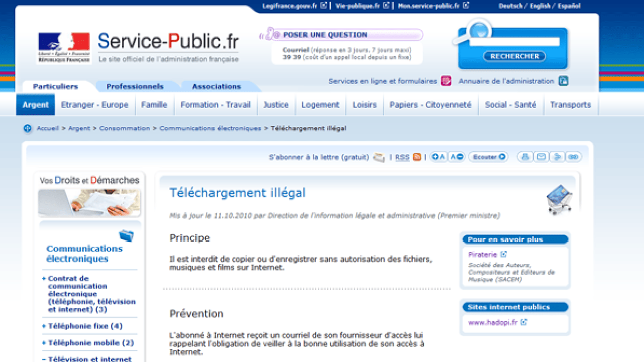Click the permalink chain icon
Image resolution: width=644 pixels, height=362 pixels.
(x=574, y=157)
